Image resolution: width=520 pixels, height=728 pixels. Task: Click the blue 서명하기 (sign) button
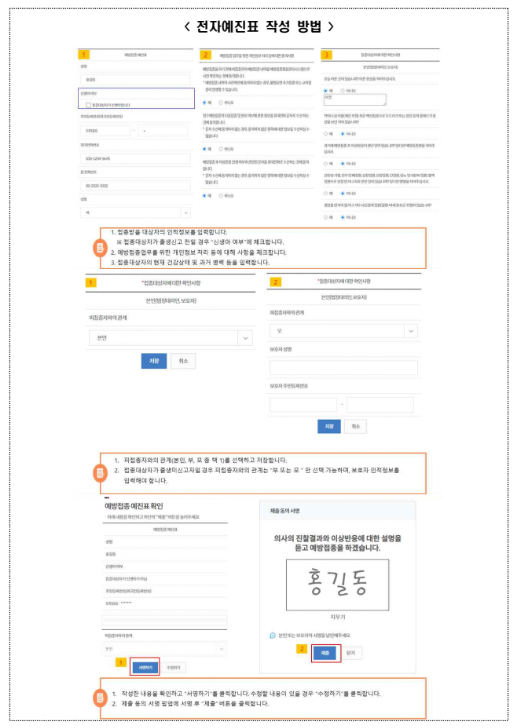[145, 667]
